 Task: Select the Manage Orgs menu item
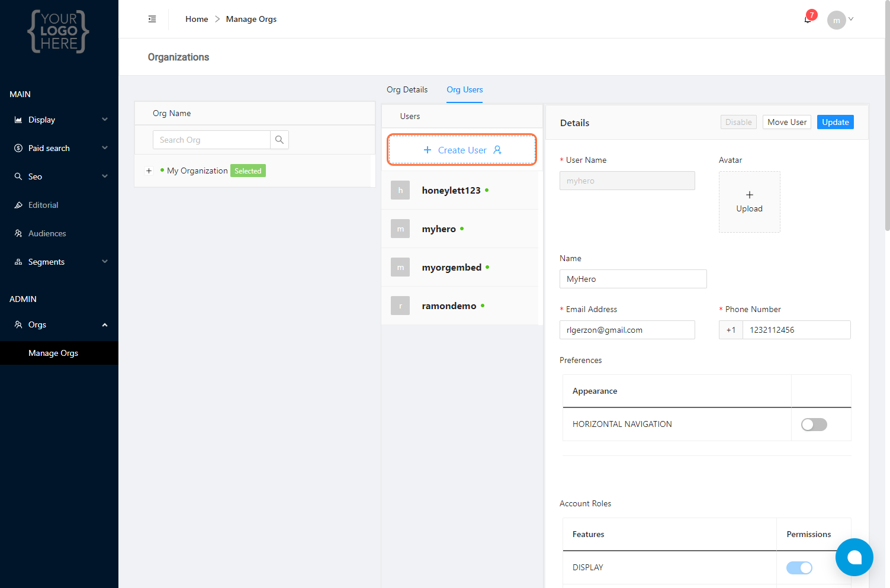tap(53, 353)
